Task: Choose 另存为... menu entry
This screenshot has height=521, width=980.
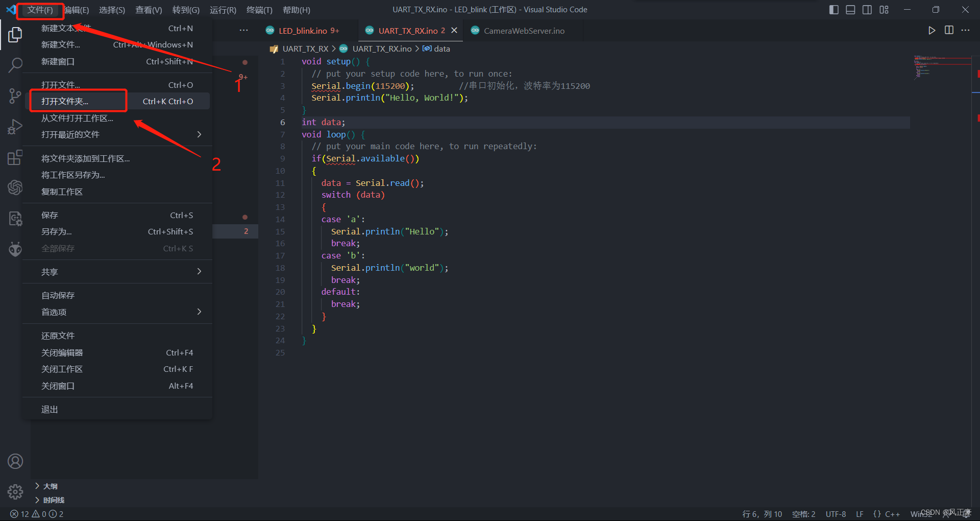Action: 117,231
